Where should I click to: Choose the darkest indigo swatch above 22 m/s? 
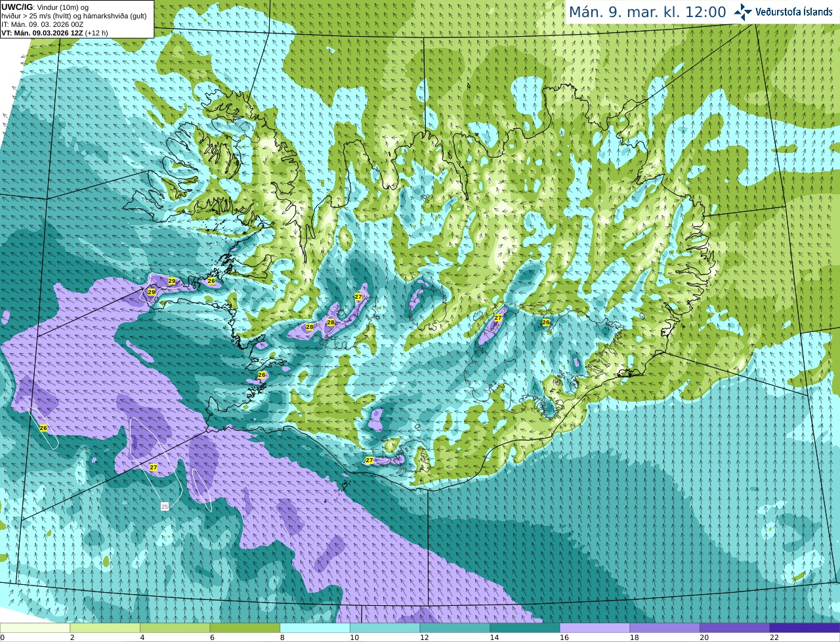[805, 628]
